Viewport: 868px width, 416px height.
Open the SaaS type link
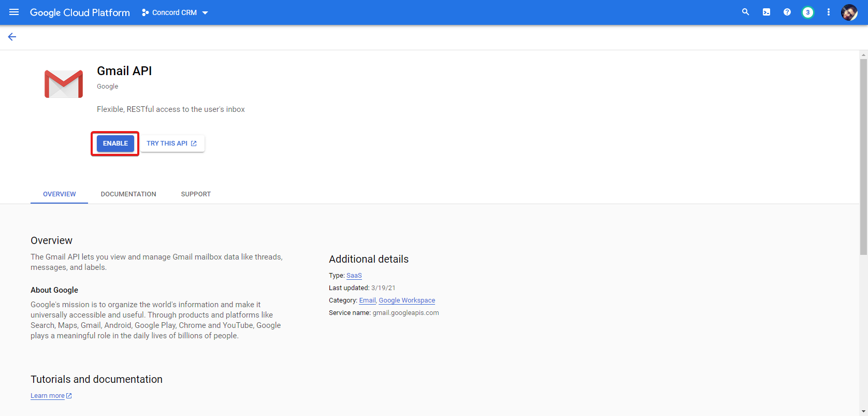[x=354, y=276]
